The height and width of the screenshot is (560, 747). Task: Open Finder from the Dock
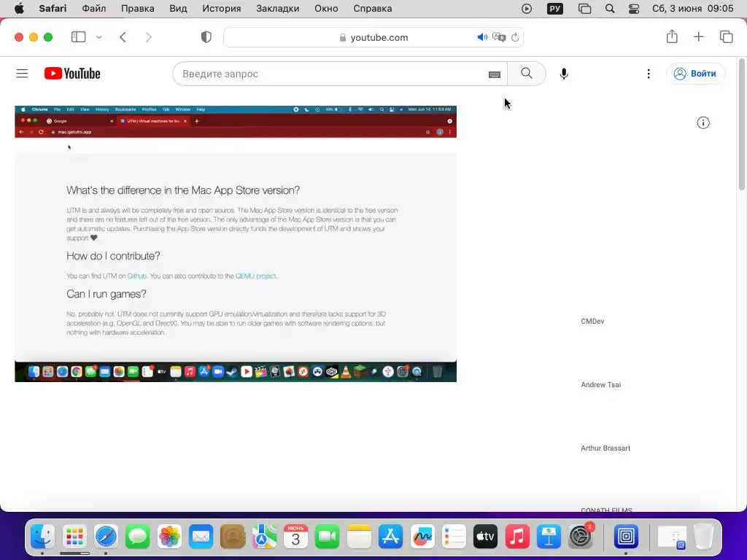[43, 537]
